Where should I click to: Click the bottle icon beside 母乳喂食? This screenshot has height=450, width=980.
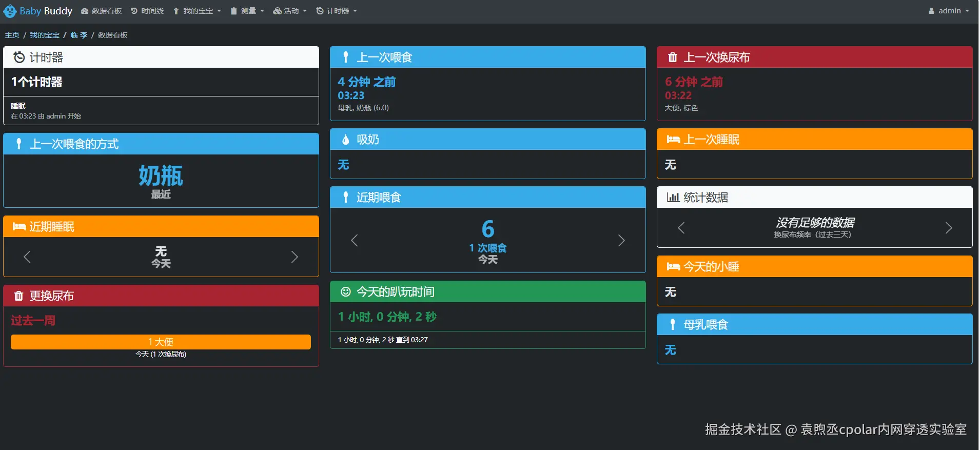point(673,325)
